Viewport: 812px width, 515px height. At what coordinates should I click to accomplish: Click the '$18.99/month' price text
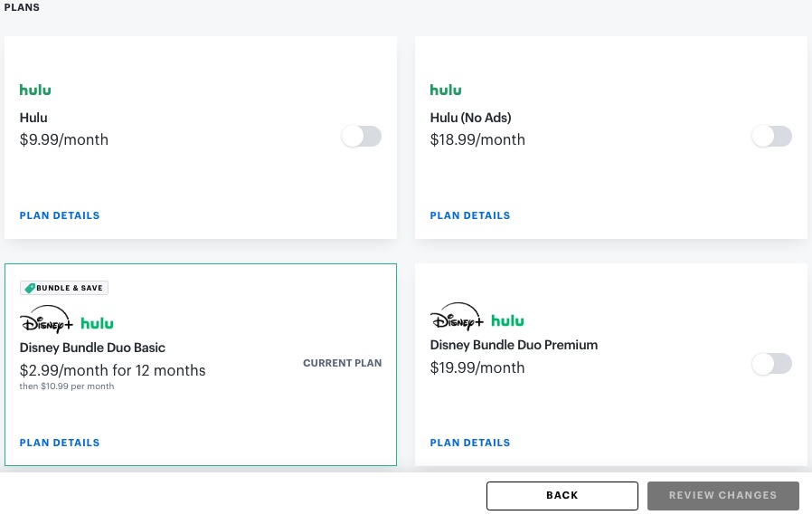pos(477,140)
